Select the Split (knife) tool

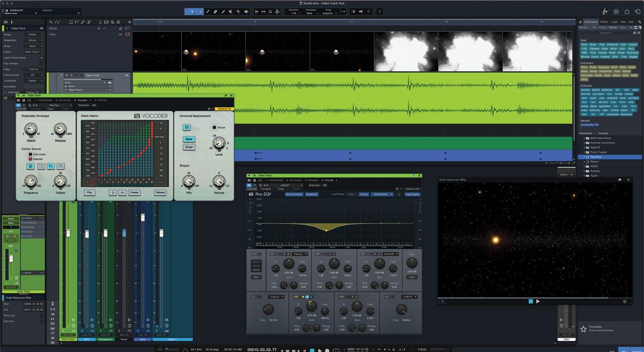click(x=208, y=12)
